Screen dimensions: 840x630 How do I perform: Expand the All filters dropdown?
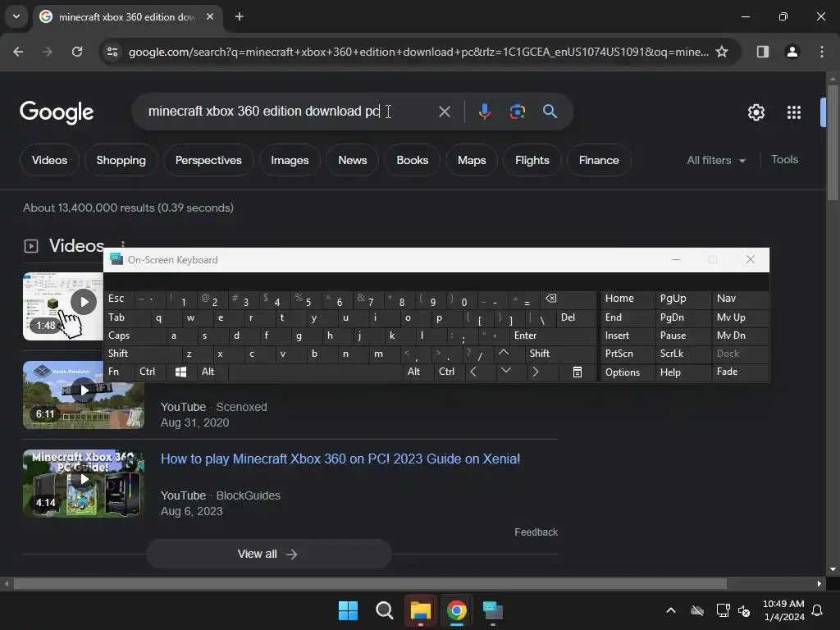(715, 160)
